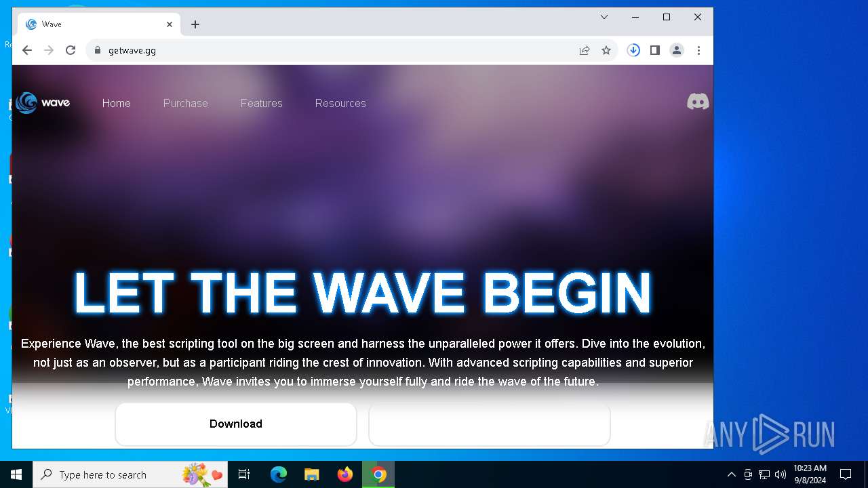Open the Chrome profile avatar

[677, 50]
